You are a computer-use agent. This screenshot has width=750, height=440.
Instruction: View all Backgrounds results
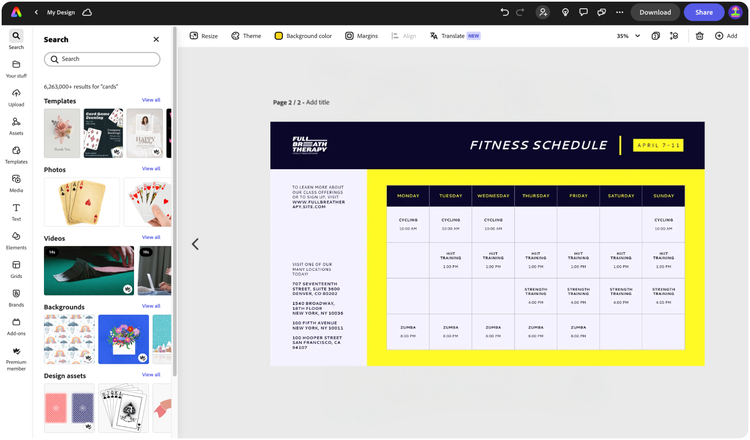(151, 306)
